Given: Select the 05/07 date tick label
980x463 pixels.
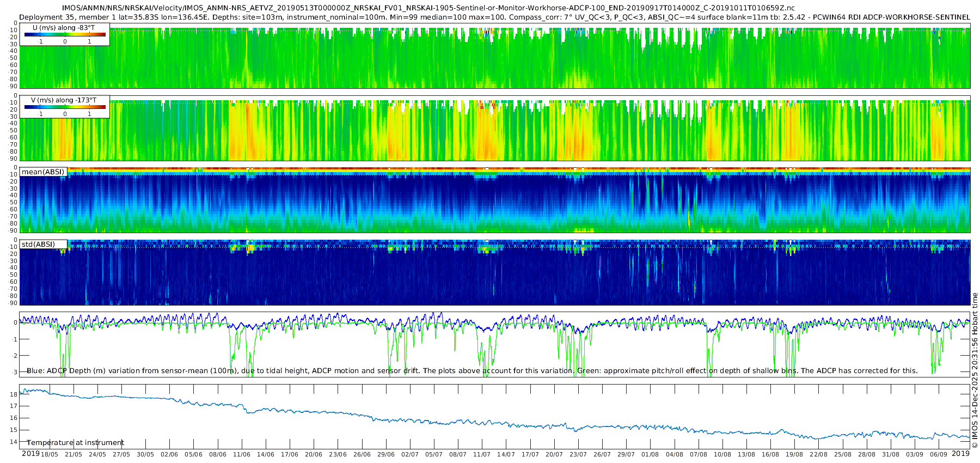Looking at the screenshot, I should click(x=434, y=454).
